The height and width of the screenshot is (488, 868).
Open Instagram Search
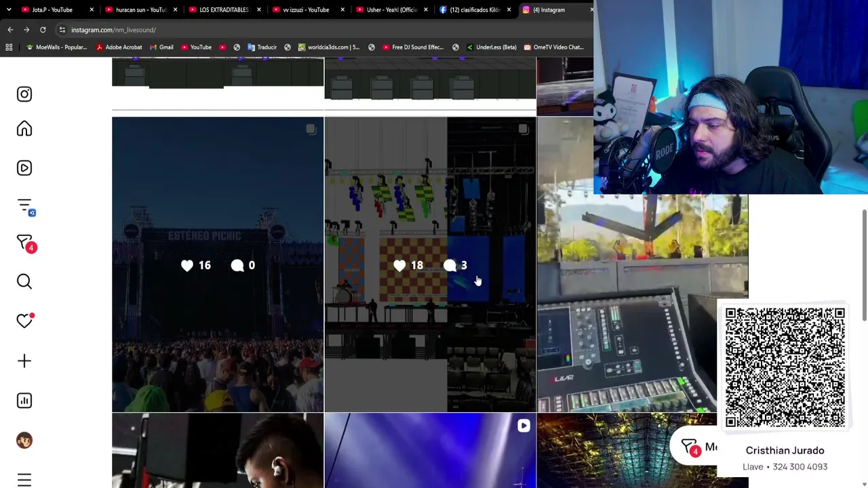24,281
